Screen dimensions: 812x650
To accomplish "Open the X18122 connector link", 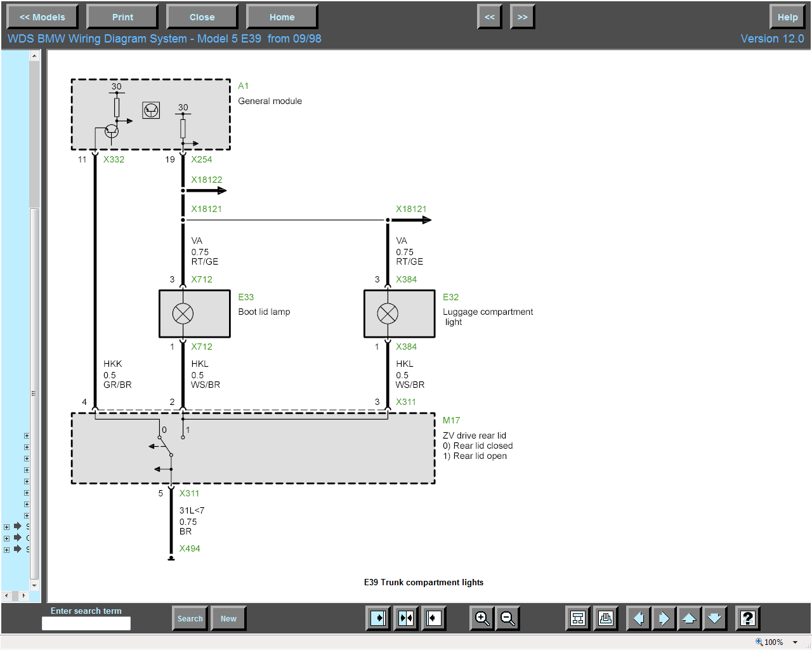I will [x=207, y=180].
